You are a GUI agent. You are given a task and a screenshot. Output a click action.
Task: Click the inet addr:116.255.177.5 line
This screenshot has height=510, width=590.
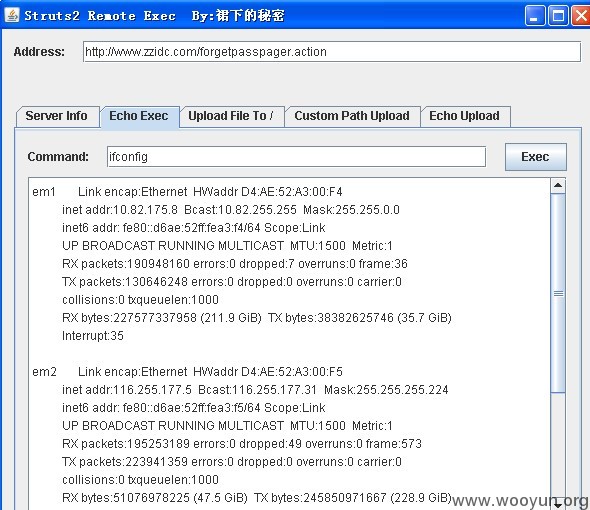255,390
